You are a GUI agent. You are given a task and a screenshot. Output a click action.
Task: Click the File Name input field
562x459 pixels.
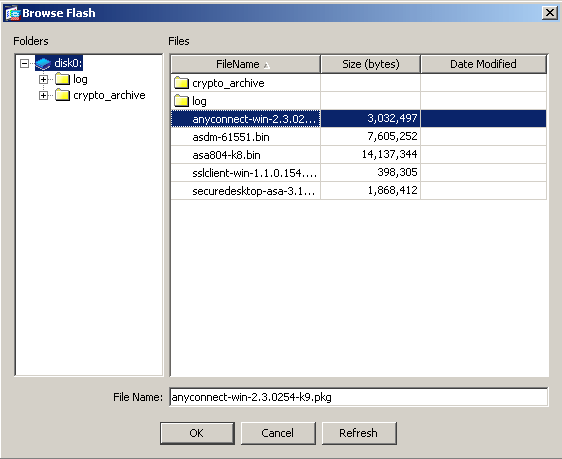pos(358,397)
